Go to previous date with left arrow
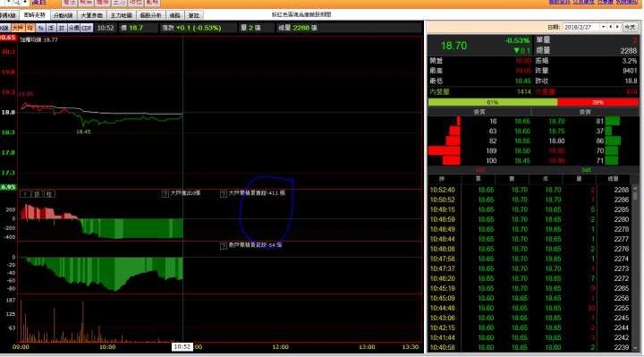 (x=611, y=27)
